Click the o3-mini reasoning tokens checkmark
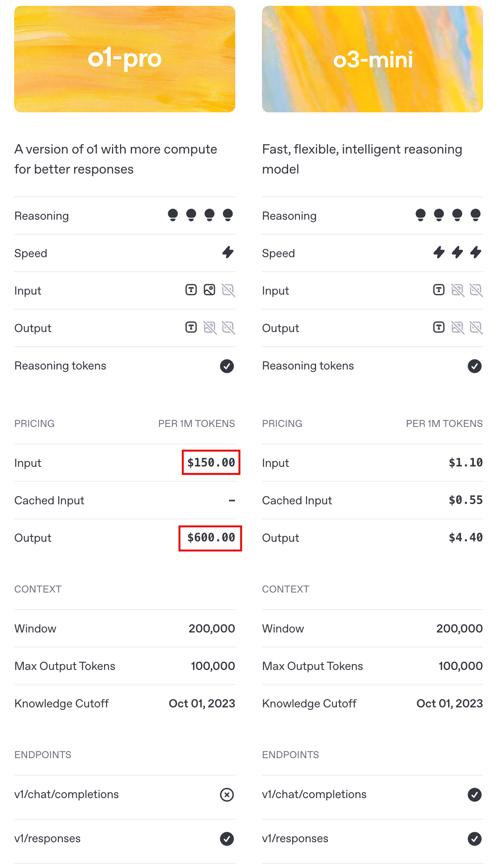 (475, 366)
